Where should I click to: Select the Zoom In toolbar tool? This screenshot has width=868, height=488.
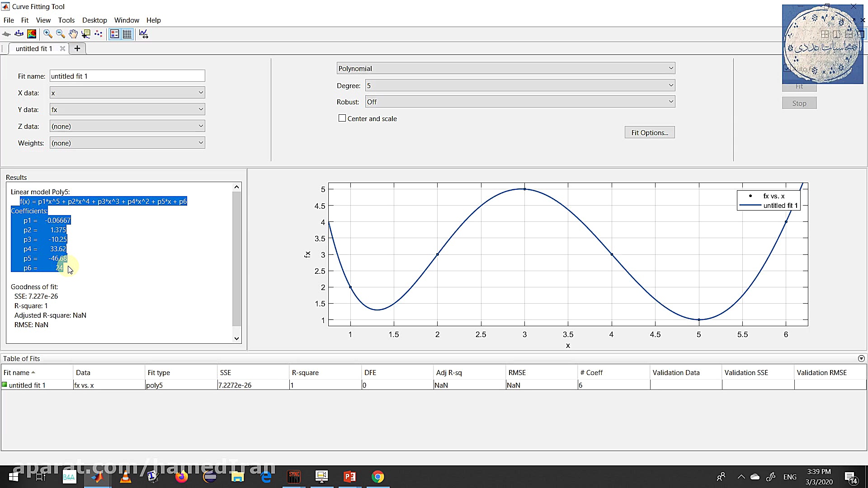tap(47, 34)
